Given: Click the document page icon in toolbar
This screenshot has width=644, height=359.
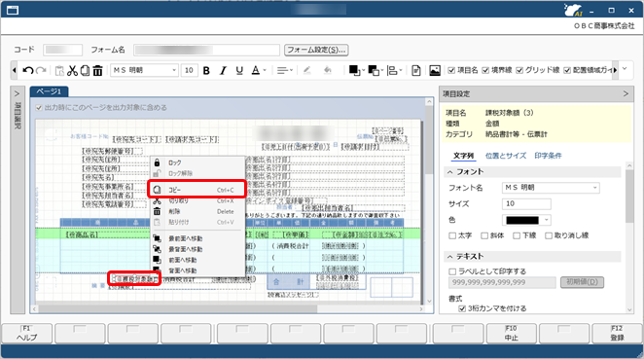Looking at the screenshot, I should coord(416,71).
